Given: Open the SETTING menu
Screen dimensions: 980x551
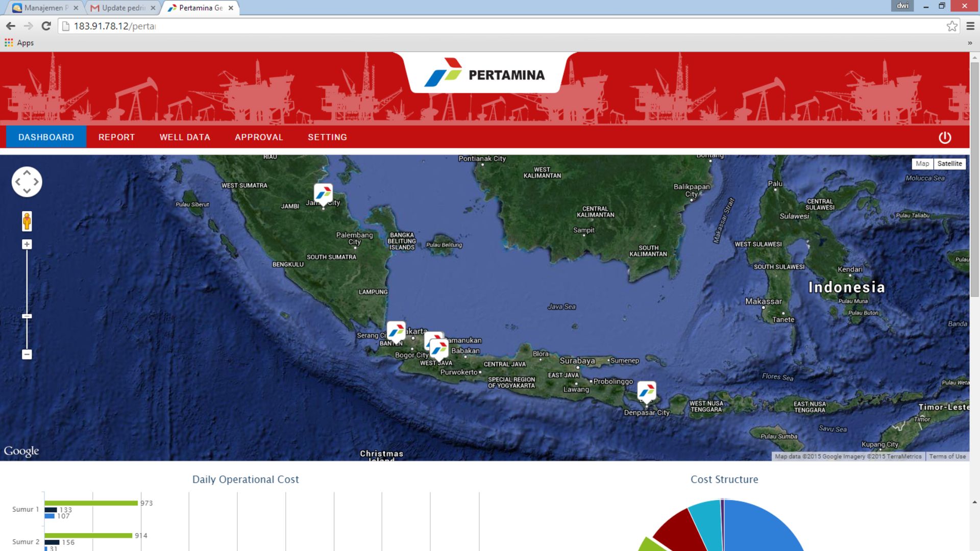Looking at the screenshot, I should tap(327, 137).
